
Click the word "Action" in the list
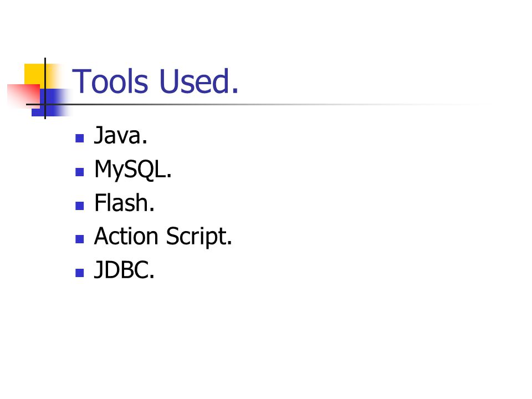[x=126, y=236]
